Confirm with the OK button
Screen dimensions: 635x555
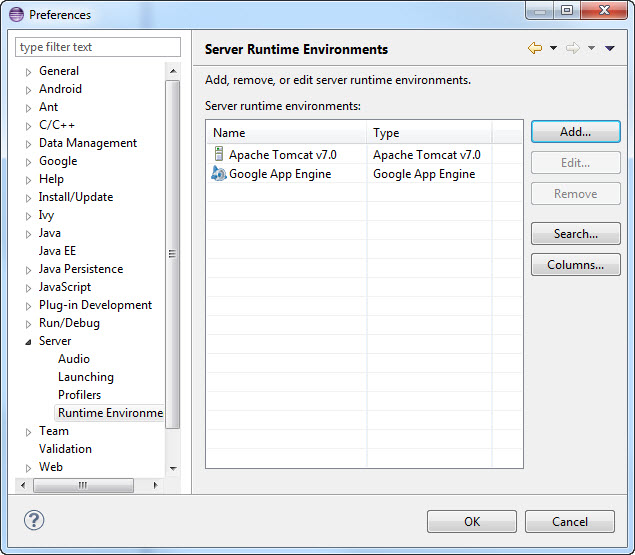[472, 521]
